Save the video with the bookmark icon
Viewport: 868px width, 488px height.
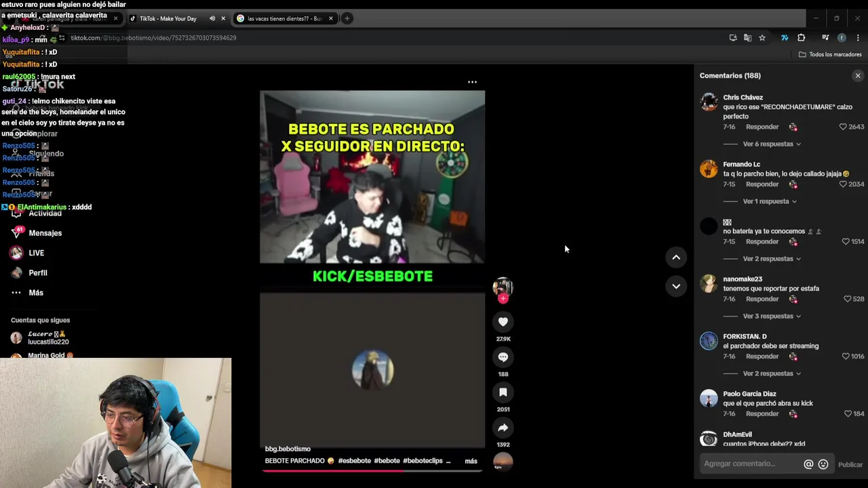click(502, 392)
